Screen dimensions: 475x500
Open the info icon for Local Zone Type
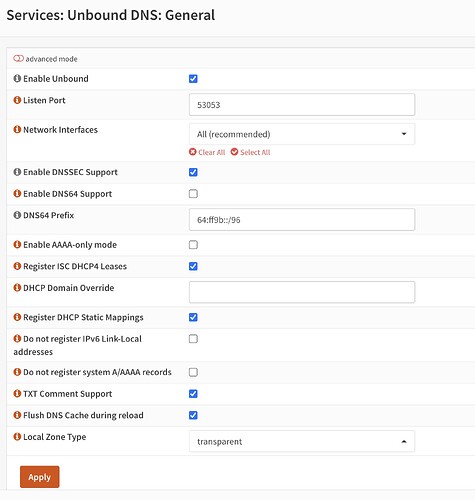17,436
